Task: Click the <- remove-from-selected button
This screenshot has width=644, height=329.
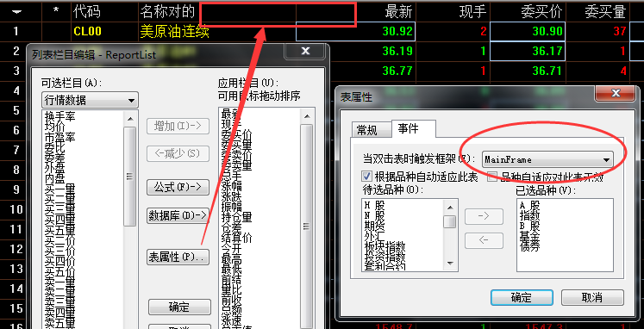Action: tap(484, 240)
